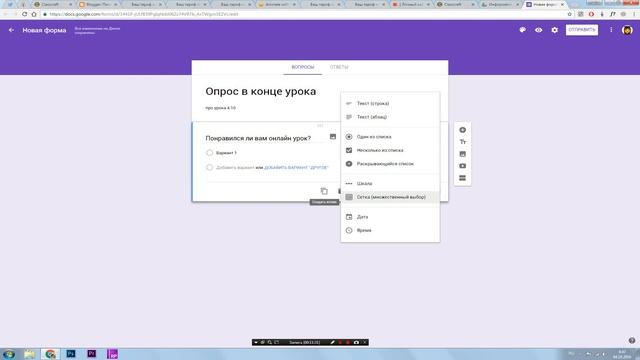Switch to the Новая форма browser tab

click(x=544, y=4)
